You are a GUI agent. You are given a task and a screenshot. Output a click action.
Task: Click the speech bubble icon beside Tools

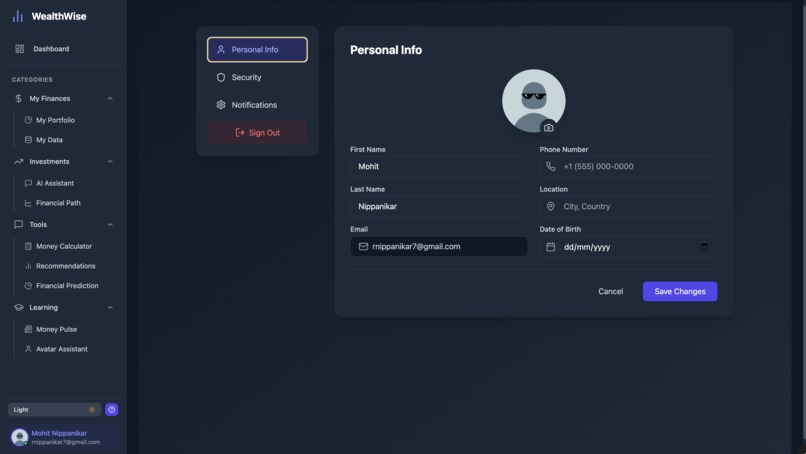(x=19, y=224)
